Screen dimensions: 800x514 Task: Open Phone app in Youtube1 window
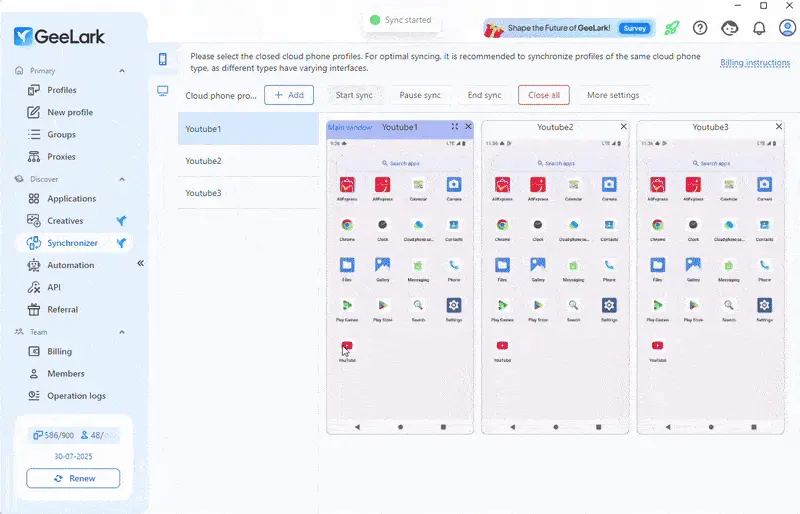pos(454,269)
